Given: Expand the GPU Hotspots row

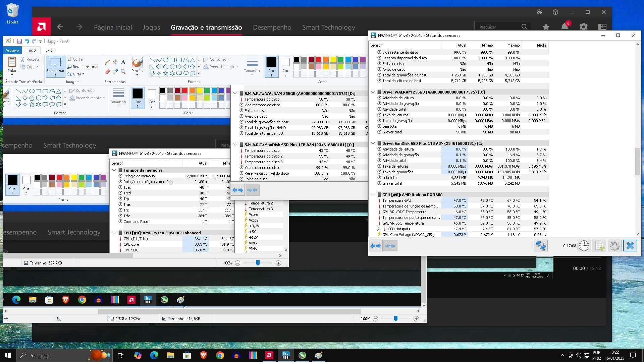Looking at the screenshot, I should coord(378,229).
